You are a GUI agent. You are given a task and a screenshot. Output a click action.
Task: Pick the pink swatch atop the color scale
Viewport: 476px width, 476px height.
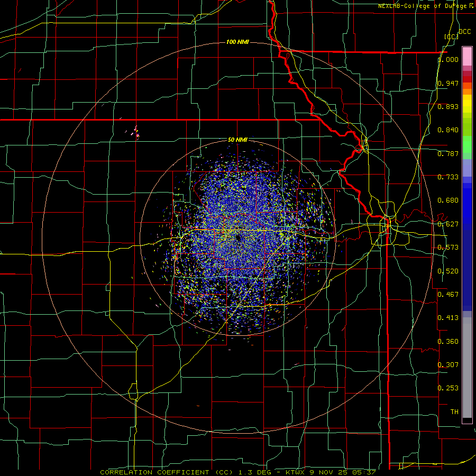click(467, 57)
